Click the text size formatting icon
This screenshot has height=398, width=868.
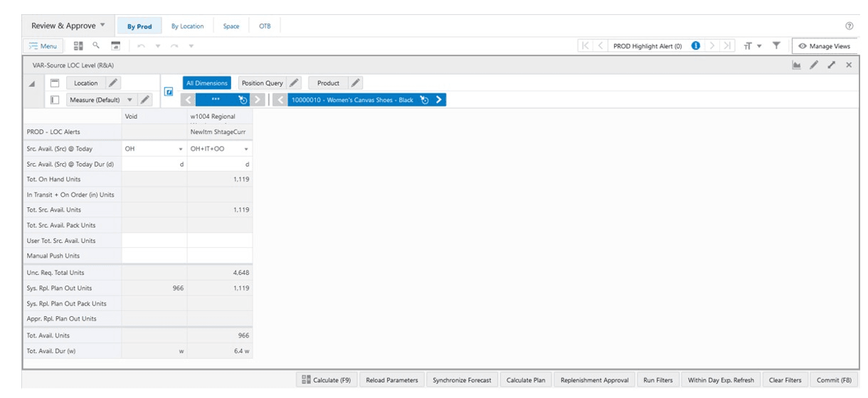point(748,46)
